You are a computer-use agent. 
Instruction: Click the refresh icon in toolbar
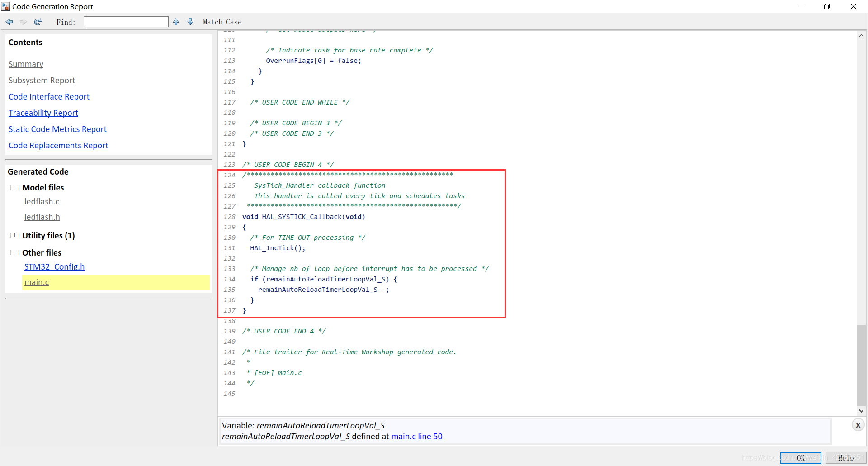pos(38,22)
